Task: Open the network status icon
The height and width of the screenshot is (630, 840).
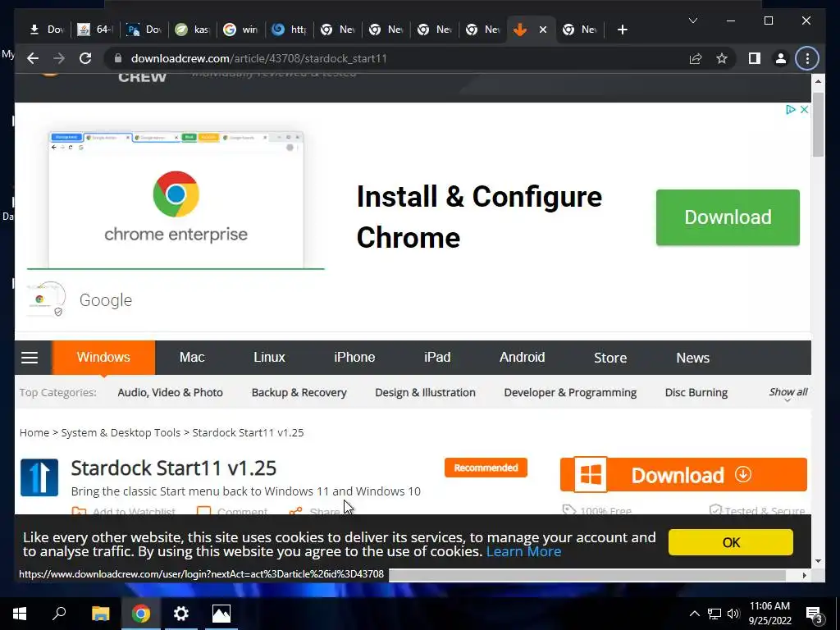Action: (714, 614)
